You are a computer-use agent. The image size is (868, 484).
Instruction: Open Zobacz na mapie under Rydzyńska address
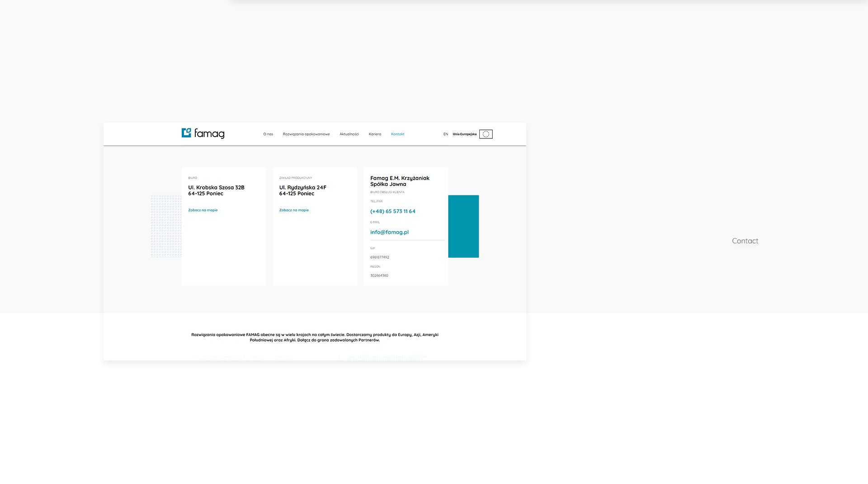point(294,210)
